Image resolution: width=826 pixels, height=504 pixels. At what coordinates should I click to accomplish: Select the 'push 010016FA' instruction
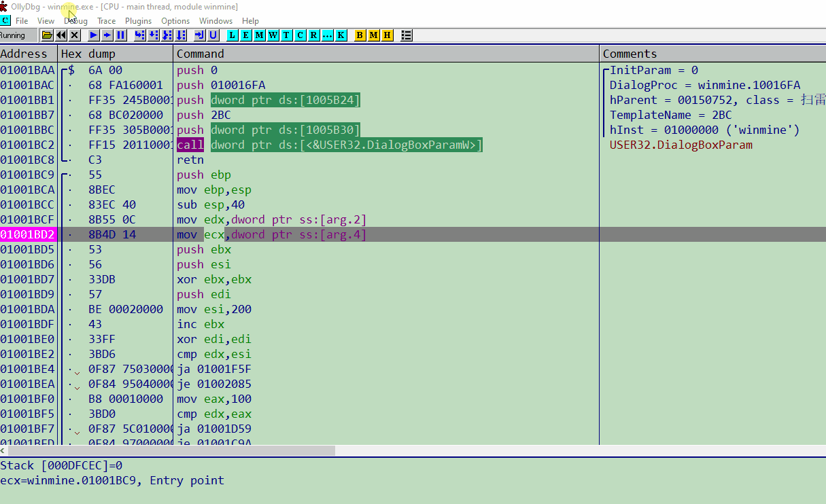click(221, 85)
